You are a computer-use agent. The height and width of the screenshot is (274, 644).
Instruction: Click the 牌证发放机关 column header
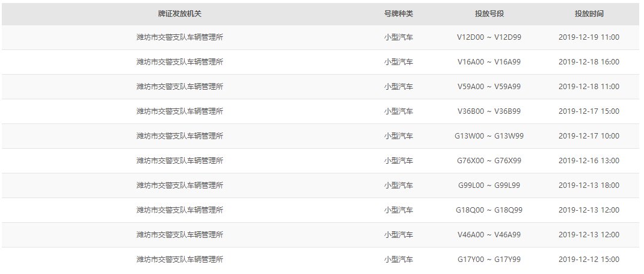pos(179,13)
